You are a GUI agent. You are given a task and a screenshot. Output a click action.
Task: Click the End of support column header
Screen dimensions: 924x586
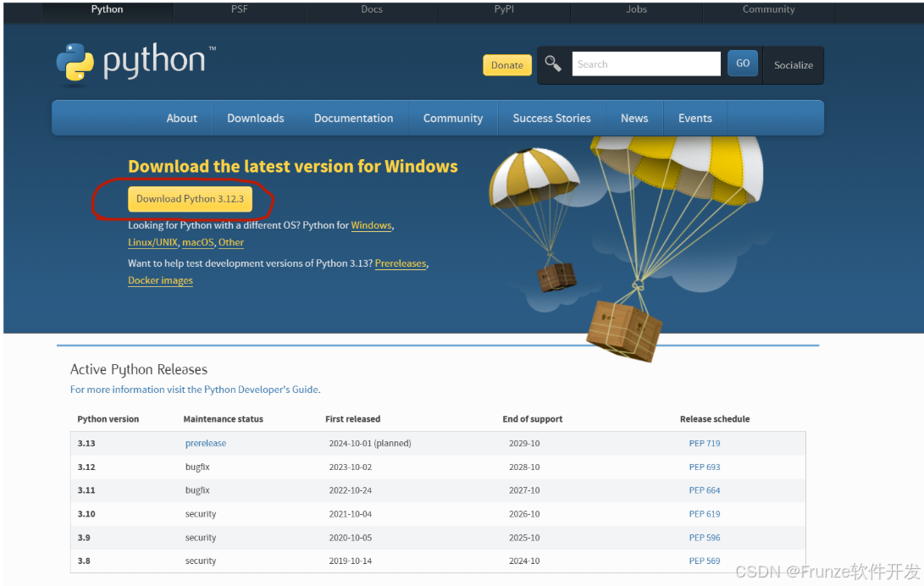[x=533, y=419]
